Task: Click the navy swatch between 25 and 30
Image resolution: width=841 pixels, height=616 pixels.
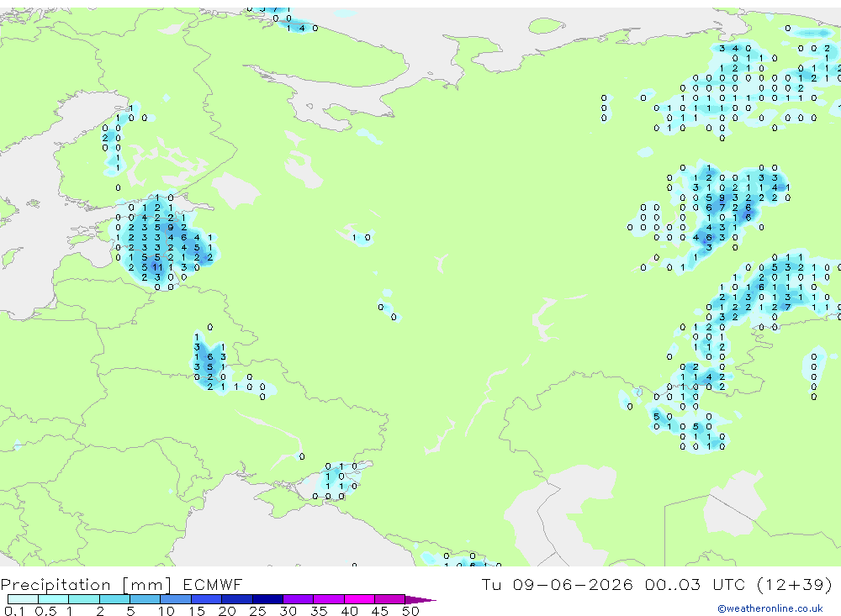Action: [267, 599]
